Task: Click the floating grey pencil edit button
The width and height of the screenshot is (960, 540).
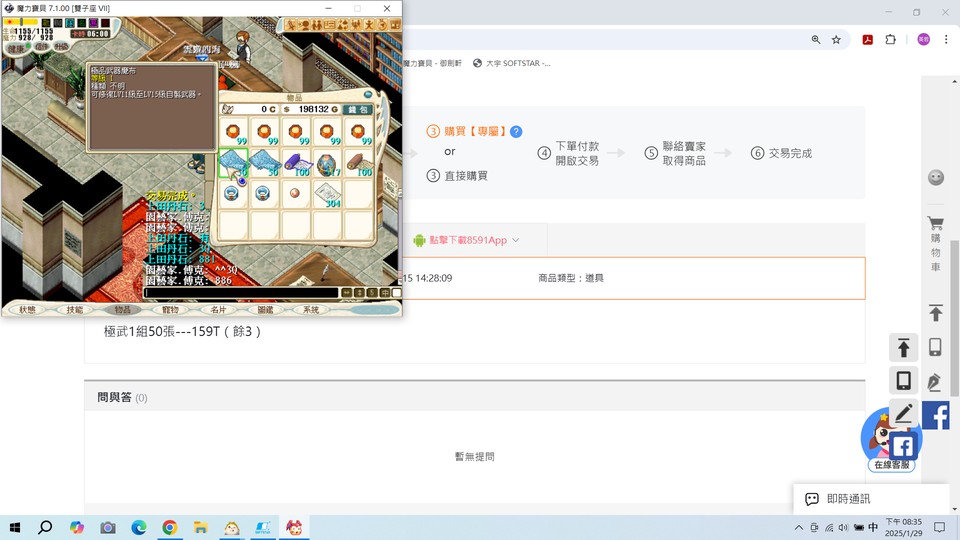Action: click(x=904, y=413)
